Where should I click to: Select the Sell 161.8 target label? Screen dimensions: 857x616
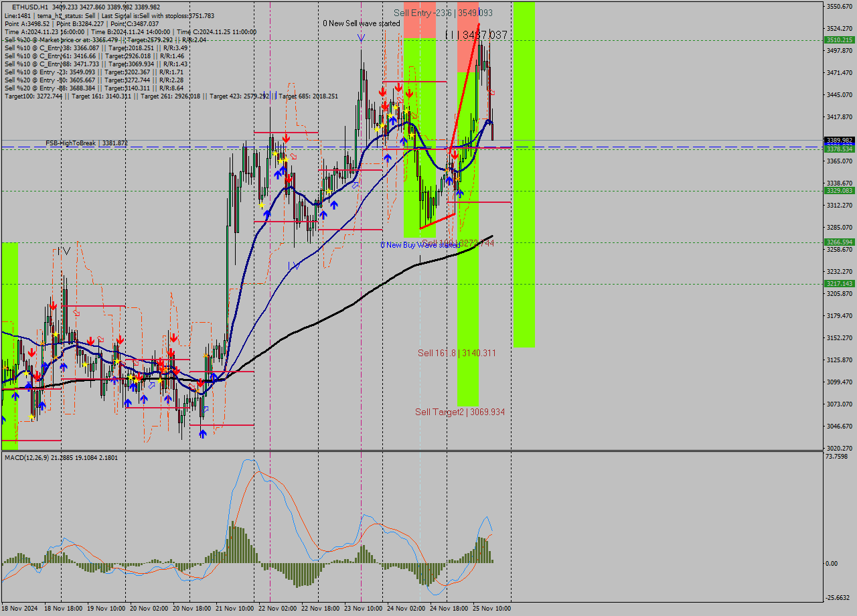point(457,353)
